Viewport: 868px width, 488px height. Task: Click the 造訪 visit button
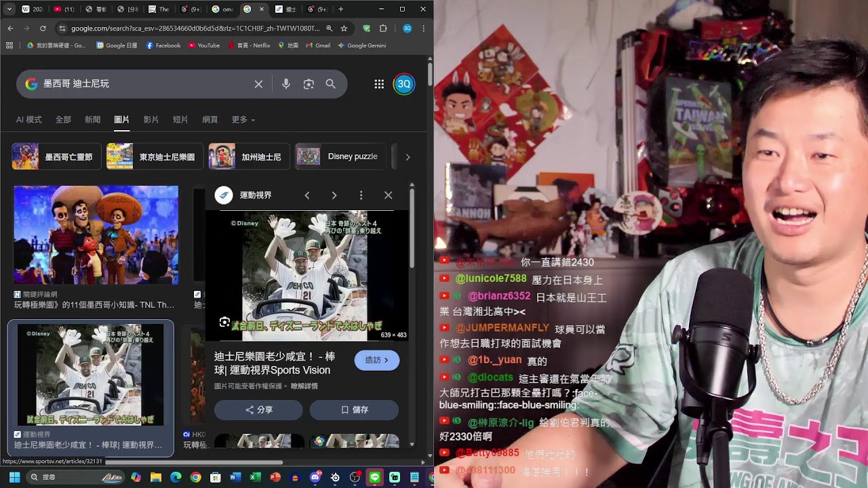pos(377,360)
